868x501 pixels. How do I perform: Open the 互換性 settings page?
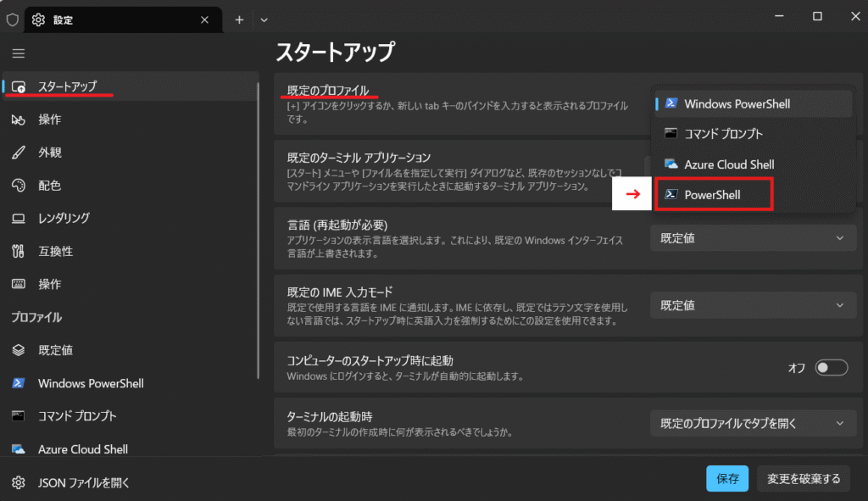(130, 251)
